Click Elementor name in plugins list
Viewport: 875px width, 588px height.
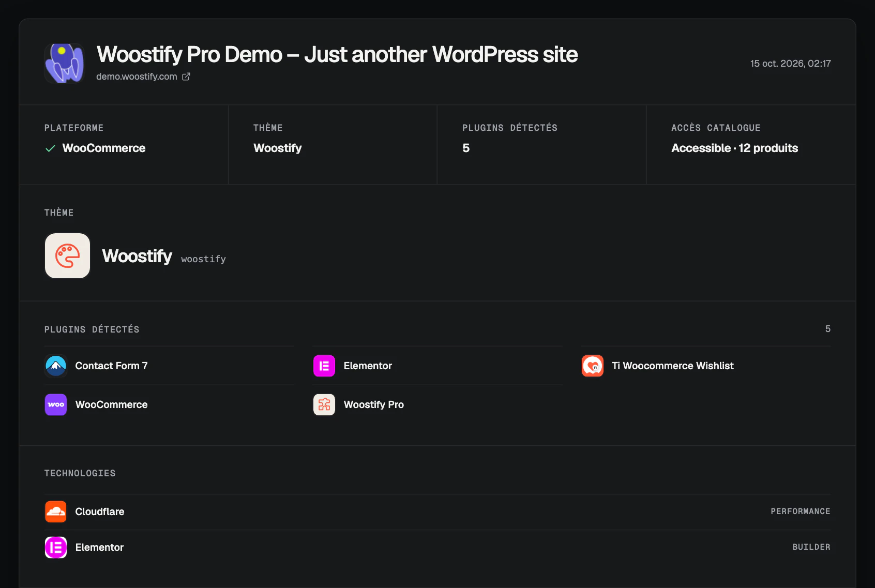coord(368,366)
